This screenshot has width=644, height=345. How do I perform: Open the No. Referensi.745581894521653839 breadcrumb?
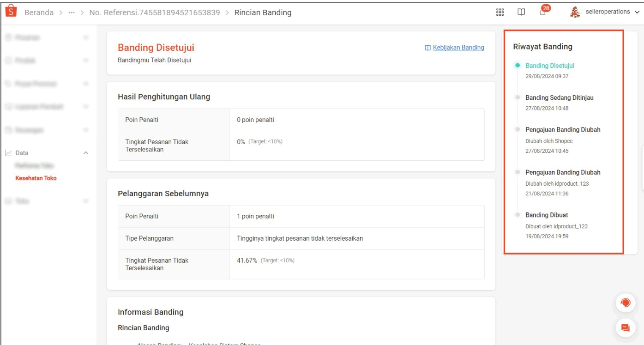(x=155, y=12)
